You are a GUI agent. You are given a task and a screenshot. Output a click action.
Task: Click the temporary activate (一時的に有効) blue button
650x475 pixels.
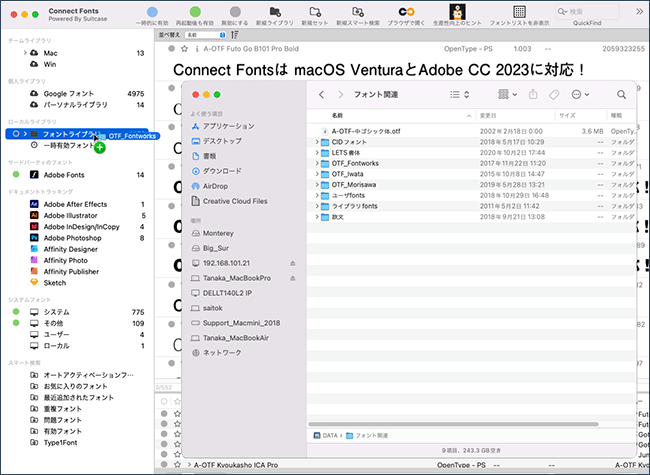(152, 12)
